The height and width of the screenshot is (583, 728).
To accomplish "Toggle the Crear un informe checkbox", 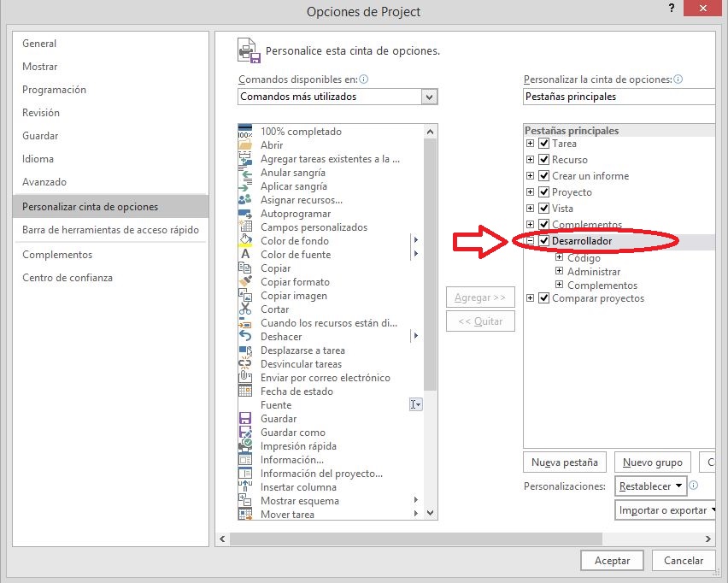I will click(x=543, y=176).
